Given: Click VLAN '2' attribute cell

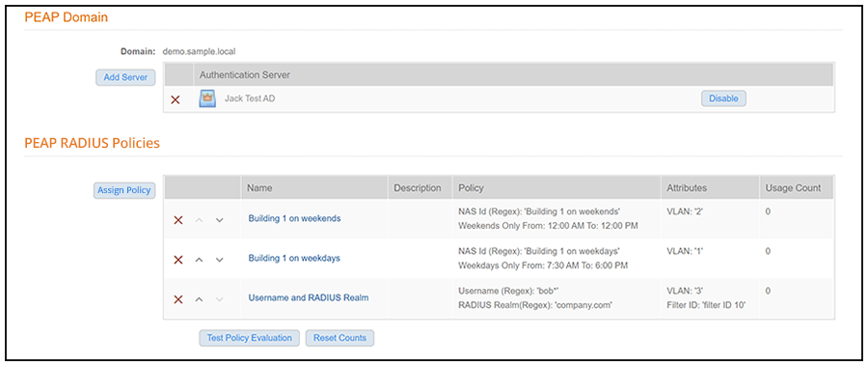Looking at the screenshot, I should [x=685, y=211].
